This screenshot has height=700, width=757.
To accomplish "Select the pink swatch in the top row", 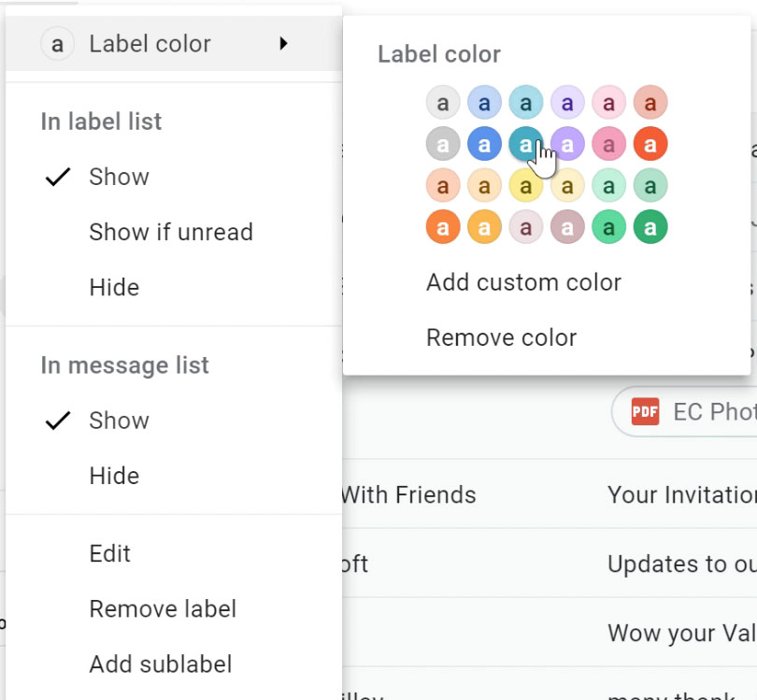I will (x=608, y=102).
